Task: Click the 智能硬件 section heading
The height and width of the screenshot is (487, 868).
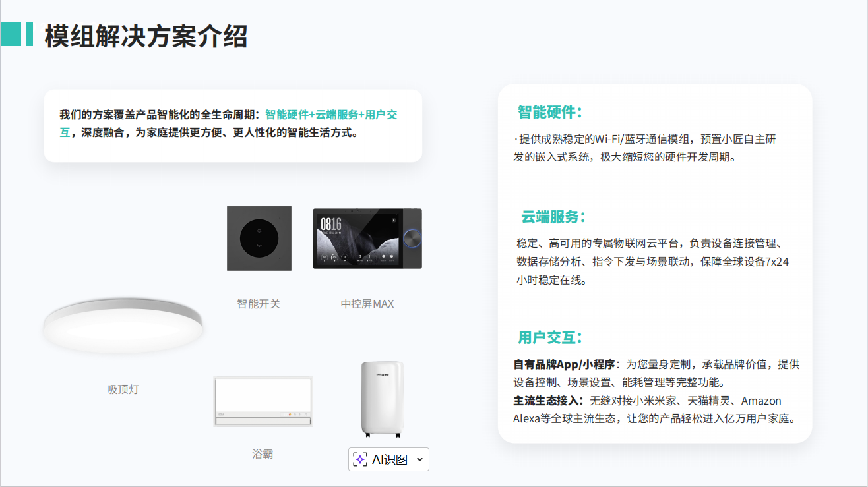Action: pos(550,112)
